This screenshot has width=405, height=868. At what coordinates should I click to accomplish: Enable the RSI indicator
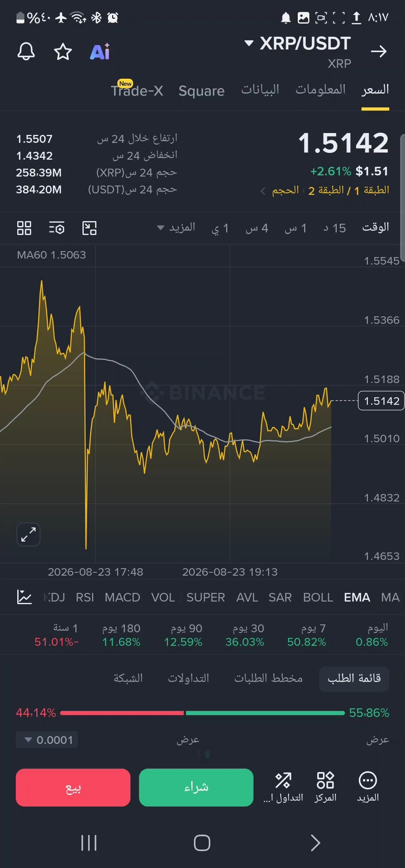pyautogui.click(x=85, y=597)
